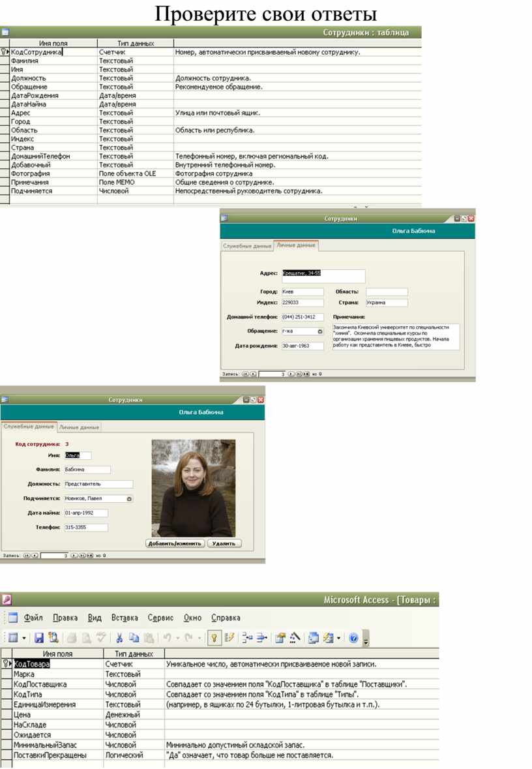Switch to Служебные данные tab in address form
Screen dimensions: 532x769
click(x=247, y=246)
